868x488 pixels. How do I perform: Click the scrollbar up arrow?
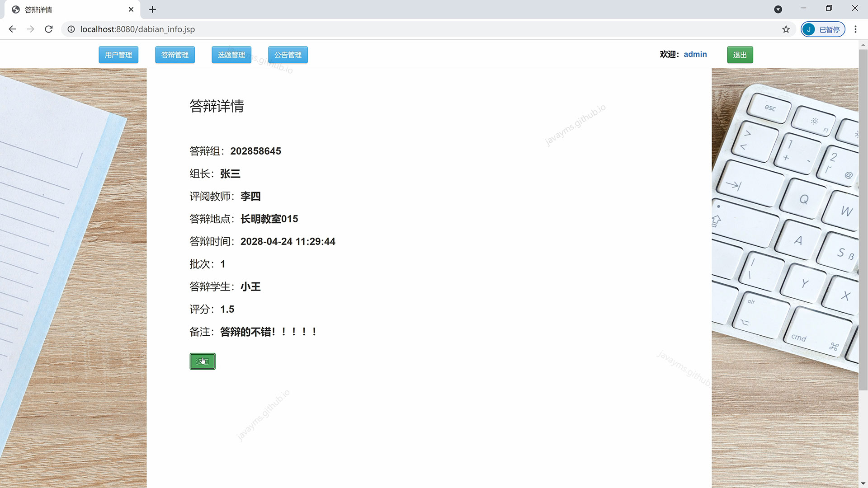click(x=863, y=45)
